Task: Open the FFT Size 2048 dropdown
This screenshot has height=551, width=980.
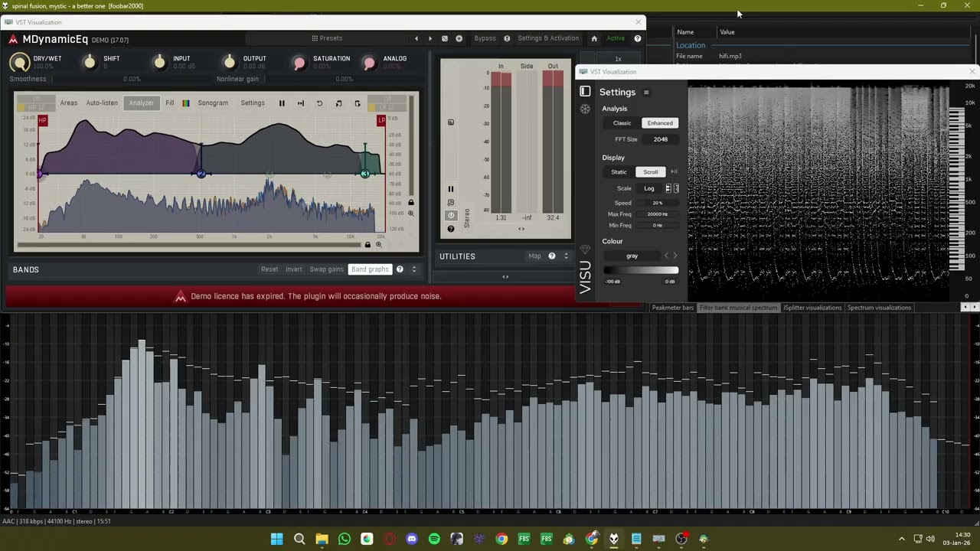Action: point(661,139)
